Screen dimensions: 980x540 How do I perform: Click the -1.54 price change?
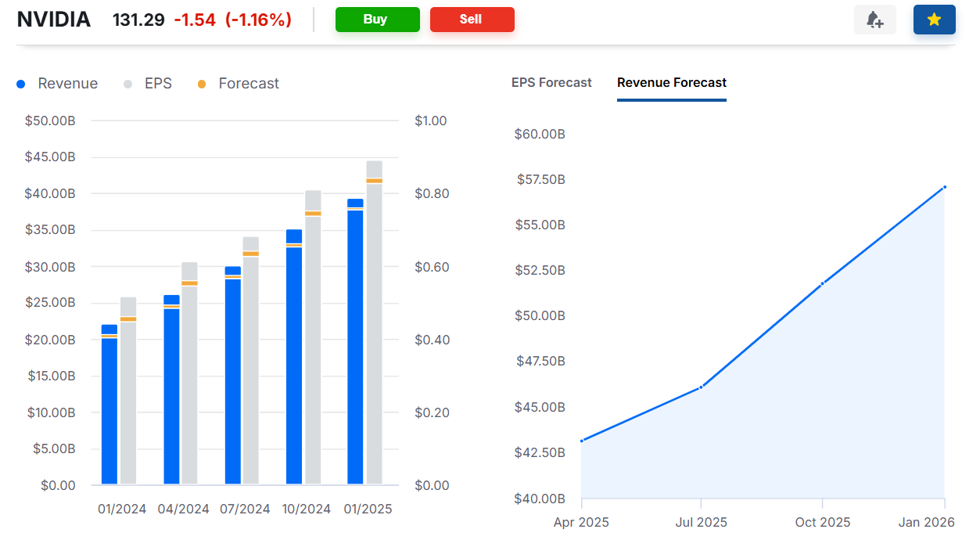pyautogui.click(x=195, y=20)
